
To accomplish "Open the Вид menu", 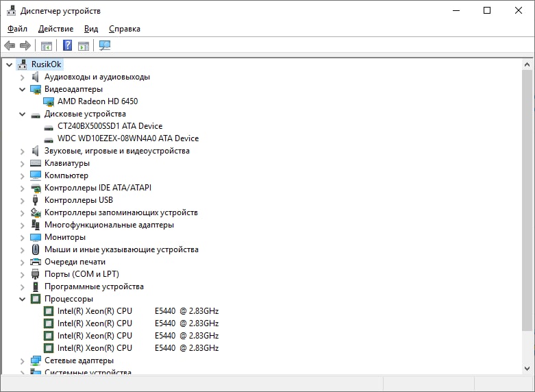I will coord(91,29).
